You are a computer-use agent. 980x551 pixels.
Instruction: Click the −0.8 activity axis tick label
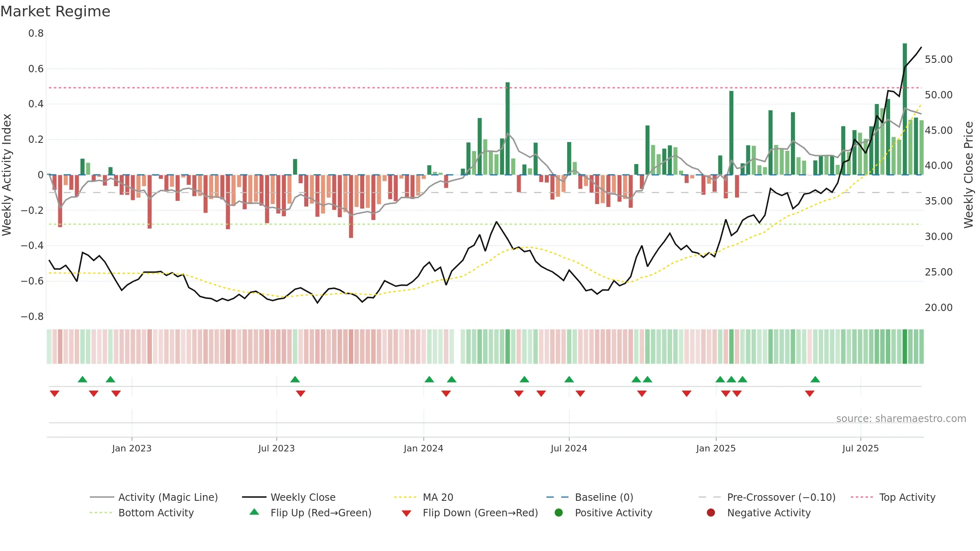click(32, 317)
